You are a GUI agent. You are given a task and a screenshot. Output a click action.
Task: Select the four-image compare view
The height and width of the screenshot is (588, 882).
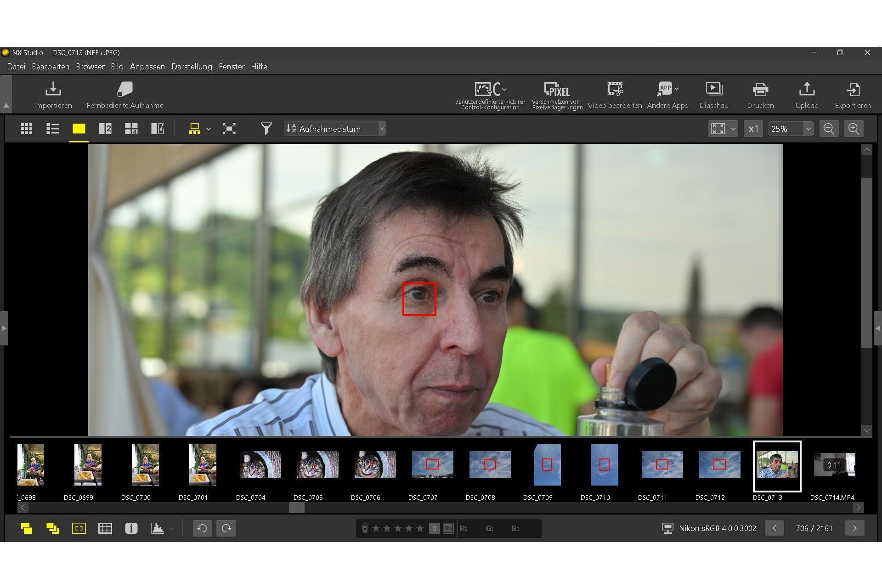pyautogui.click(x=131, y=129)
